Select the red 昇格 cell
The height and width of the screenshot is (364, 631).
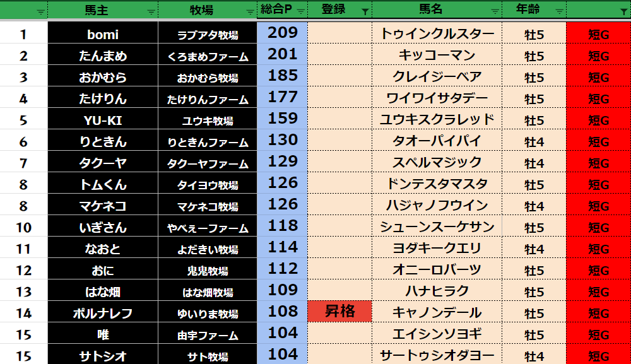[x=339, y=312]
